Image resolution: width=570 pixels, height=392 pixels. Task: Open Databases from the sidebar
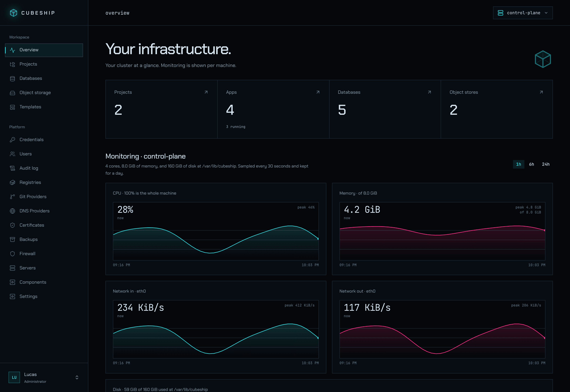click(x=44, y=79)
